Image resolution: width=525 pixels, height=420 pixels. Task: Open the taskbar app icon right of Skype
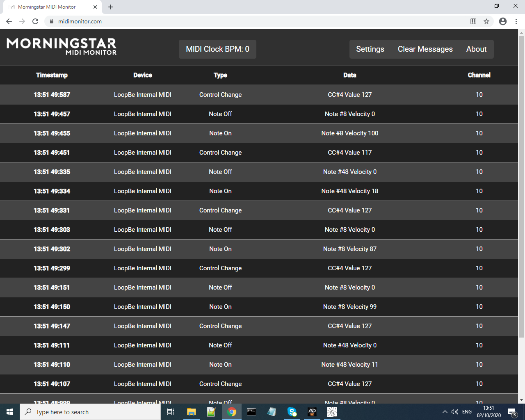coord(312,412)
